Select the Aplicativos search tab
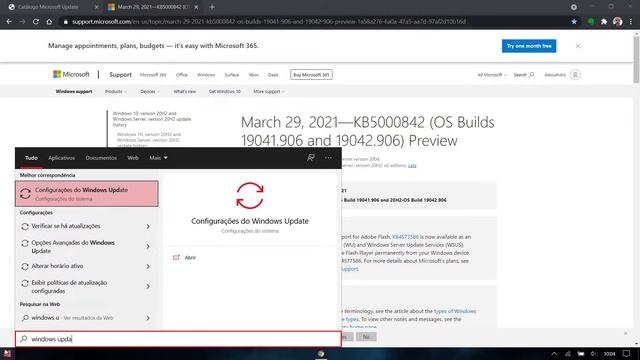640x360 pixels. pyautogui.click(x=62, y=158)
